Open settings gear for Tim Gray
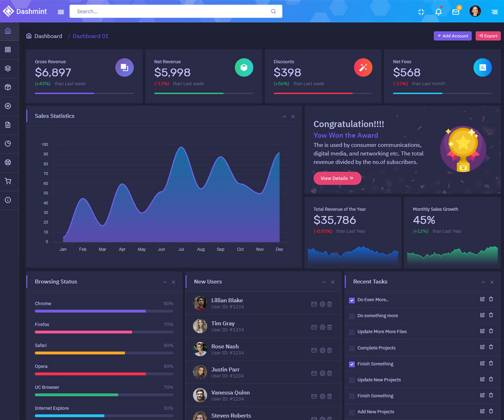The width and height of the screenshot is (504, 420). [x=322, y=327]
